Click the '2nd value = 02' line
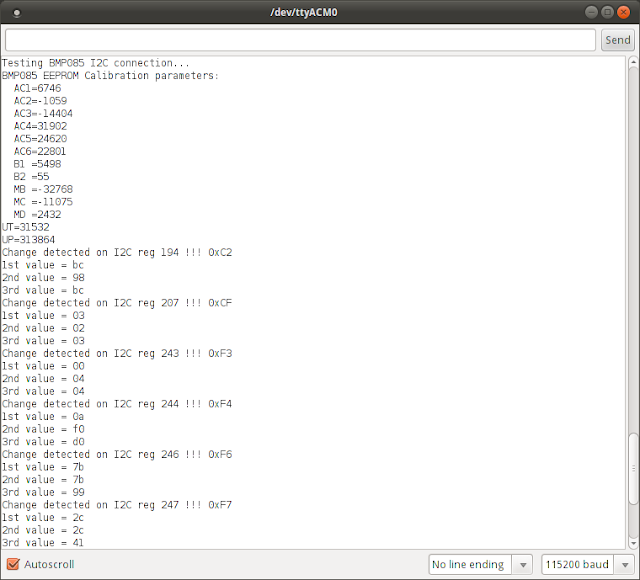The width and height of the screenshot is (640, 580). (43, 329)
